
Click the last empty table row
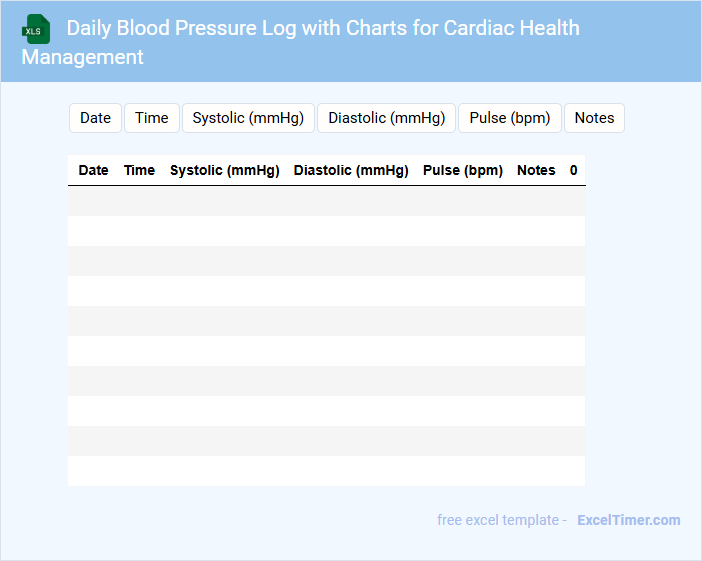326,471
